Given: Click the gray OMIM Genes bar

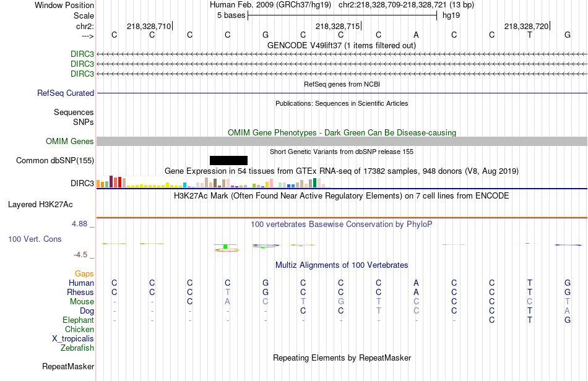Looking at the screenshot, I should tap(342, 141).
